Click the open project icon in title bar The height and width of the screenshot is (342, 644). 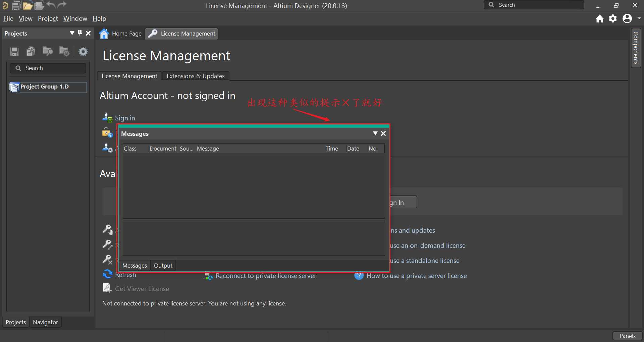click(x=39, y=5)
